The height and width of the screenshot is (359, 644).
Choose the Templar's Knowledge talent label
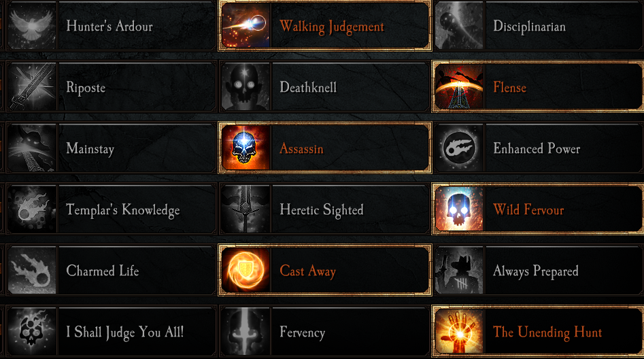pyautogui.click(x=123, y=209)
